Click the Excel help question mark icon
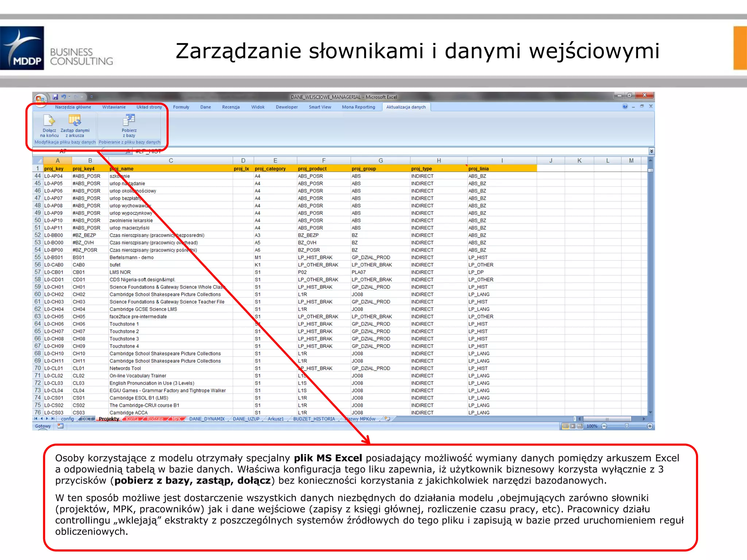Screen dimensions: 747x560 coord(625,106)
